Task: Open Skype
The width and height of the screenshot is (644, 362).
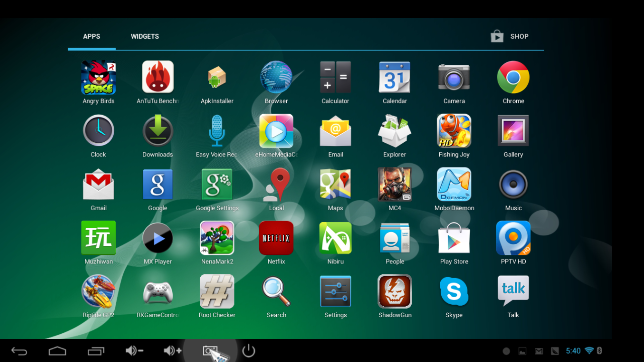Action: coord(454,292)
